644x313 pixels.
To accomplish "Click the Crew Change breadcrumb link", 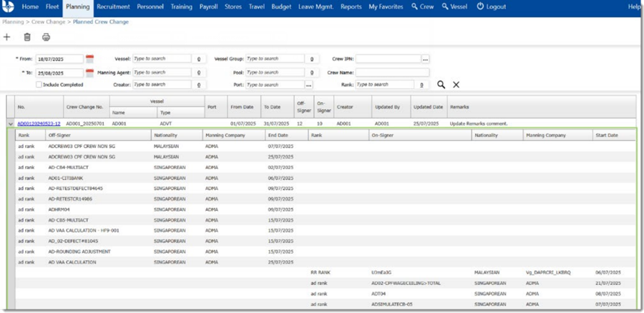I will (49, 22).
